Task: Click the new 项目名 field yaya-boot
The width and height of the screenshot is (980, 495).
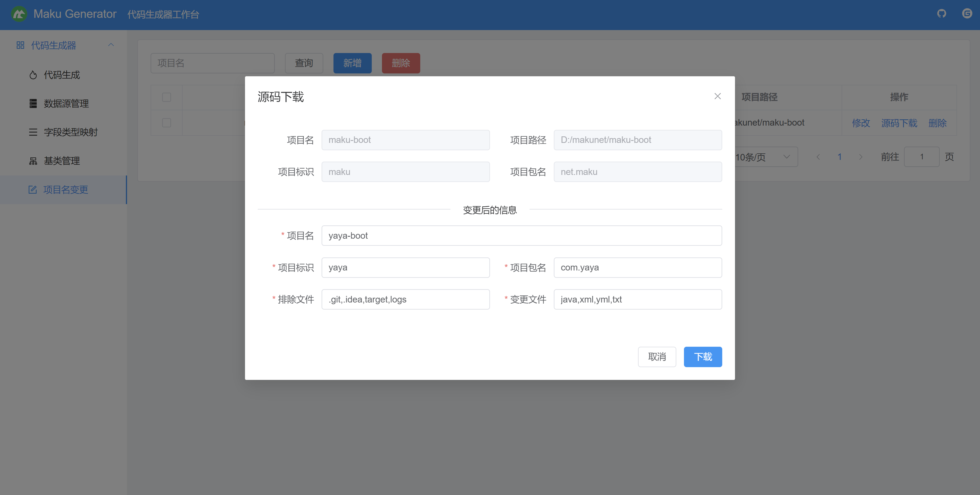Action: [x=521, y=236]
